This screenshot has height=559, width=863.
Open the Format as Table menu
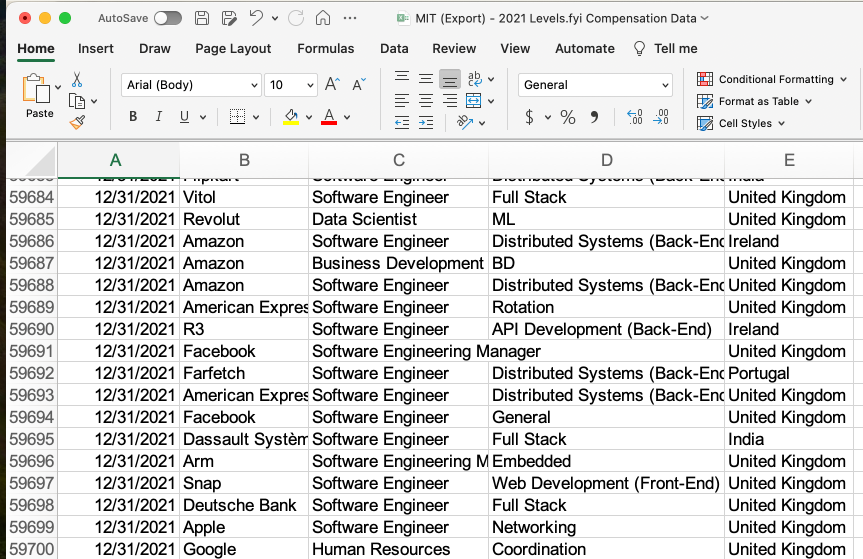pos(754,101)
